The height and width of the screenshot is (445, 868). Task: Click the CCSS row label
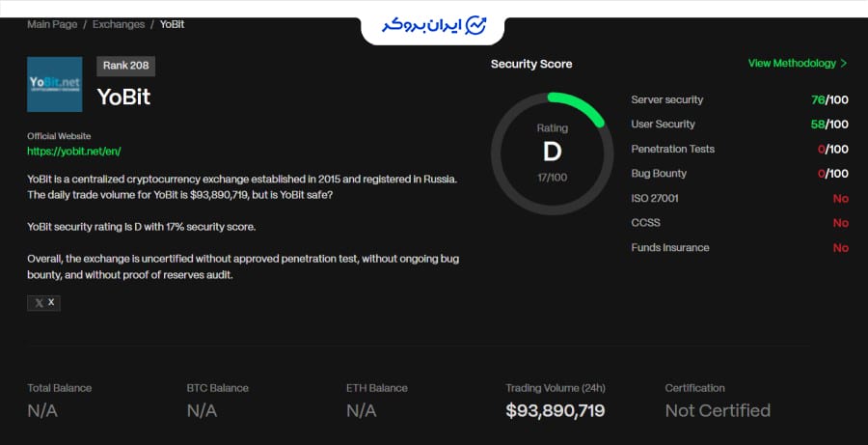pyautogui.click(x=645, y=223)
